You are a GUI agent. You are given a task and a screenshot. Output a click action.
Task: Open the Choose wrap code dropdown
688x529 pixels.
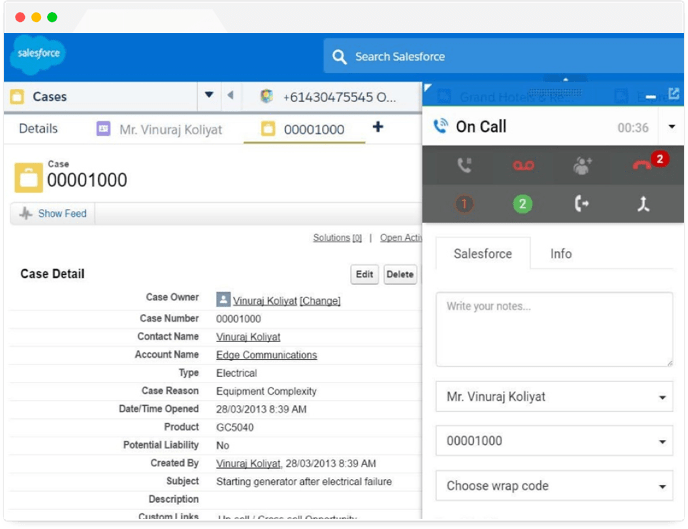pos(554,486)
